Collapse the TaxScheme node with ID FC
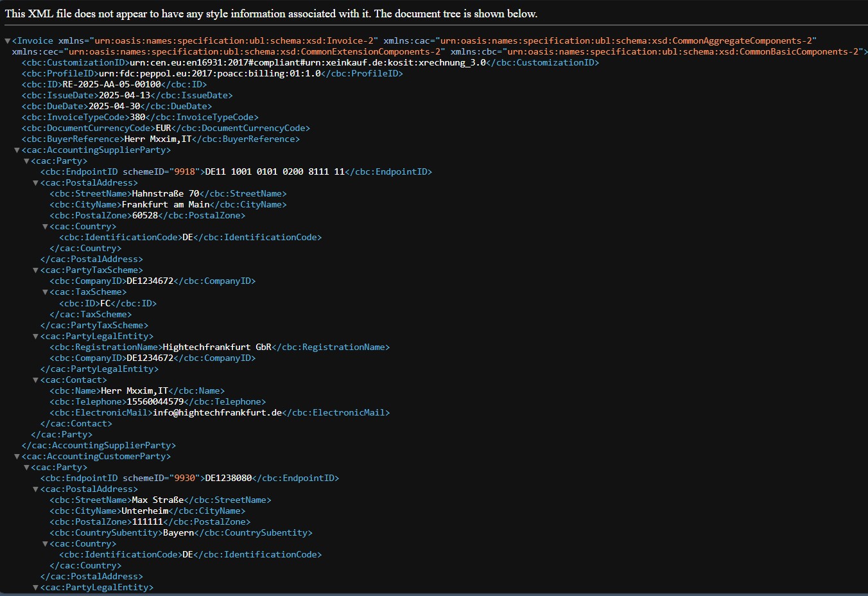 click(46, 292)
